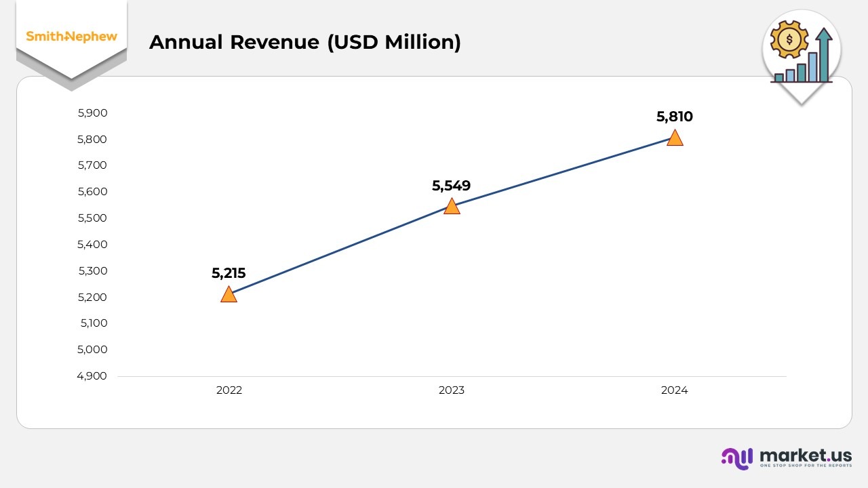Click the 2022 x-axis label
This screenshot has width=868, height=488.
[229, 390]
